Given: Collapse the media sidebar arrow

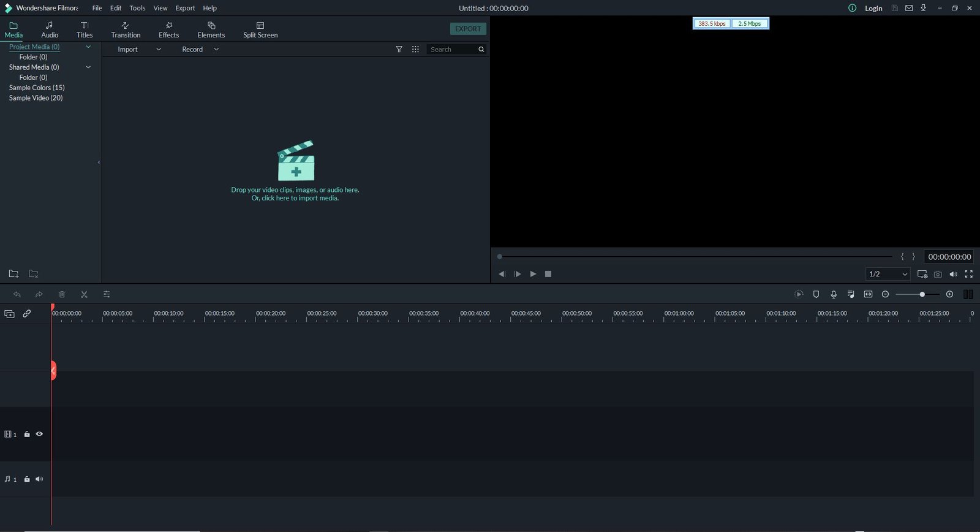Looking at the screenshot, I should point(99,162).
